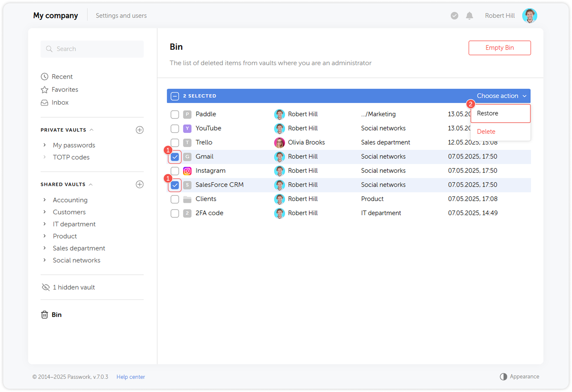Click the notification bell icon
Image resolution: width=572 pixels, height=392 pixels.
tap(469, 16)
